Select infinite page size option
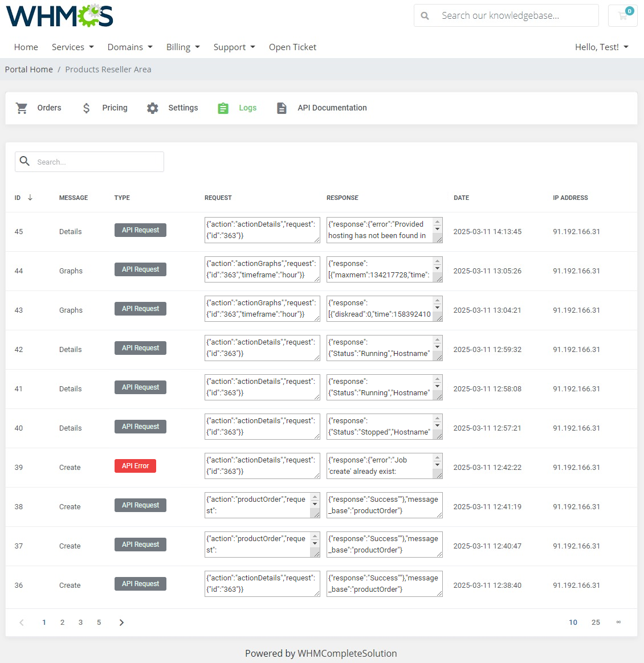This screenshot has width=644, height=663. coord(618,622)
